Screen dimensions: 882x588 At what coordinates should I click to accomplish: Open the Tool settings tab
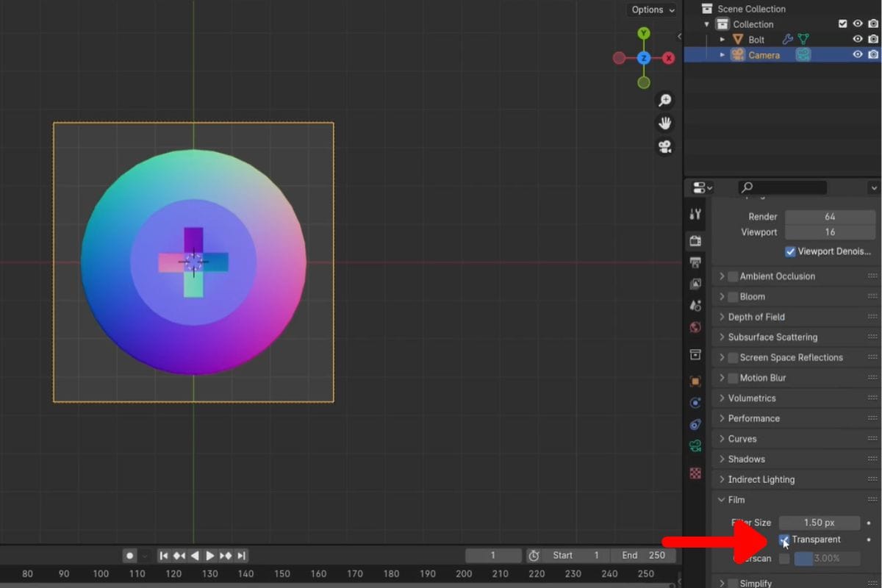695,215
